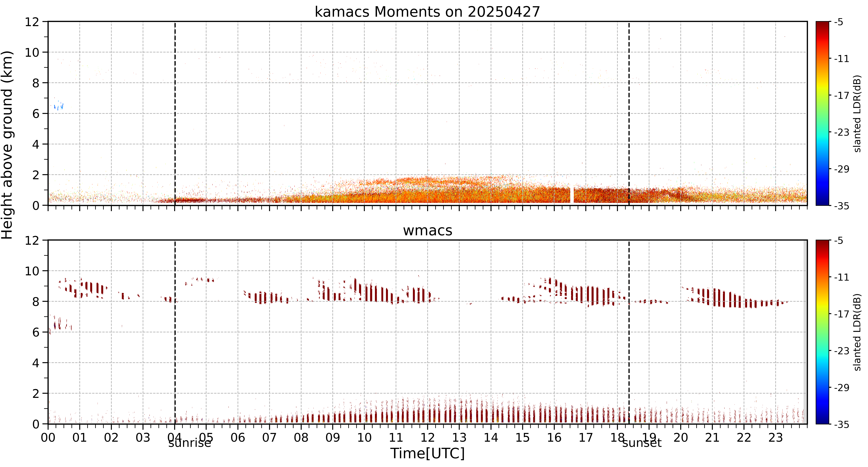
Task: Click x-axis tick label '23'
Action: click(776, 438)
